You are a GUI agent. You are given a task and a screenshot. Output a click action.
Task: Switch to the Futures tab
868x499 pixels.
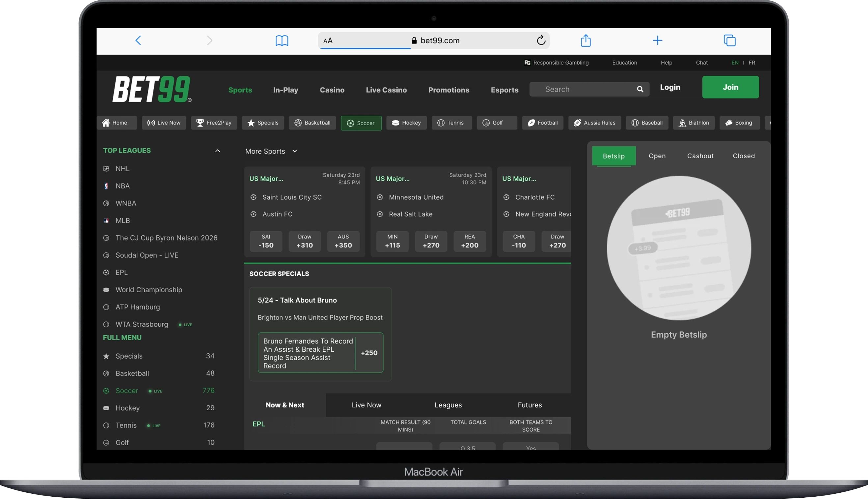coord(529,405)
